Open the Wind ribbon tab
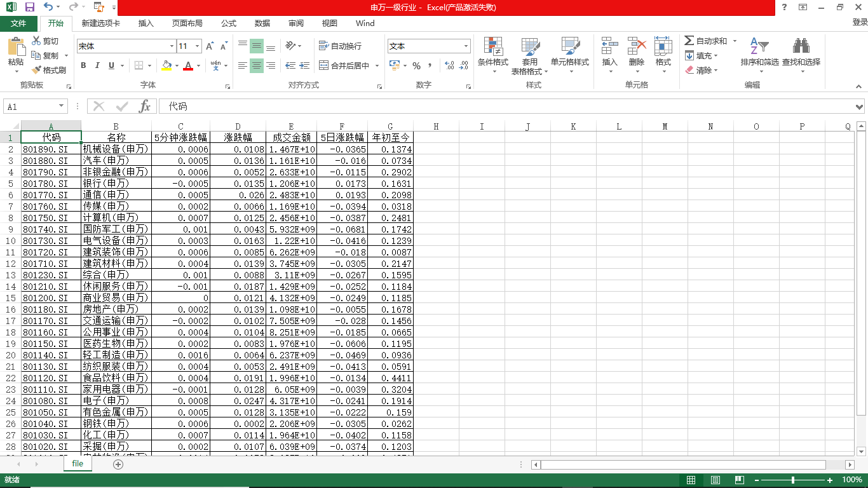 pyautogui.click(x=365, y=24)
